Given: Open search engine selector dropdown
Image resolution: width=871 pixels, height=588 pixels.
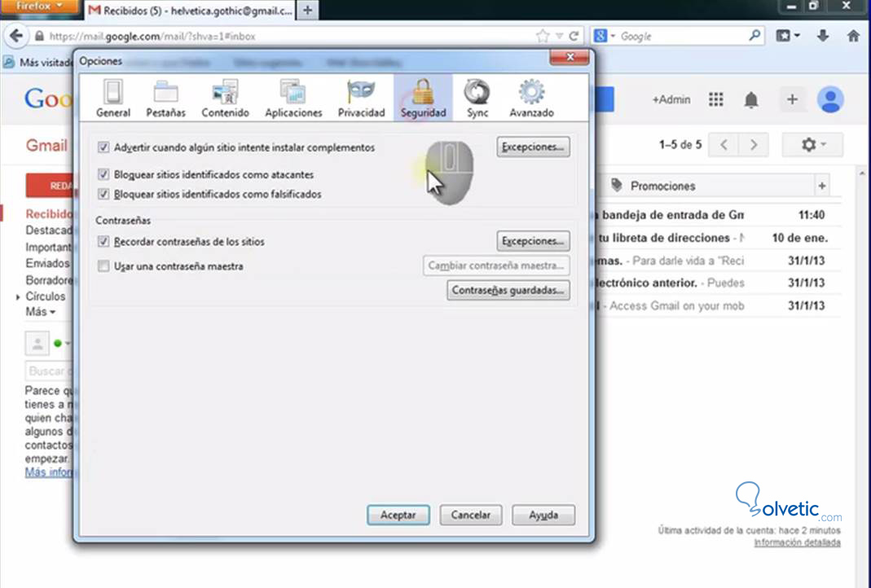Looking at the screenshot, I should click(x=605, y=36).
